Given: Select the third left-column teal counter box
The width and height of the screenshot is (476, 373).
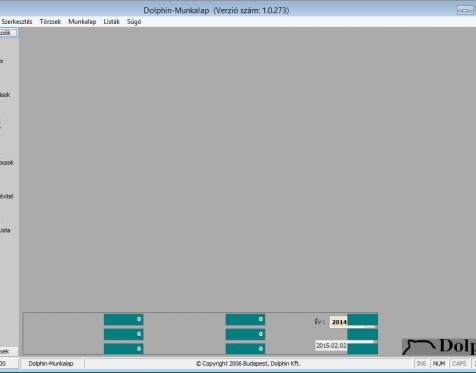Looking at the screenshot, I should [x=123, y=349].
